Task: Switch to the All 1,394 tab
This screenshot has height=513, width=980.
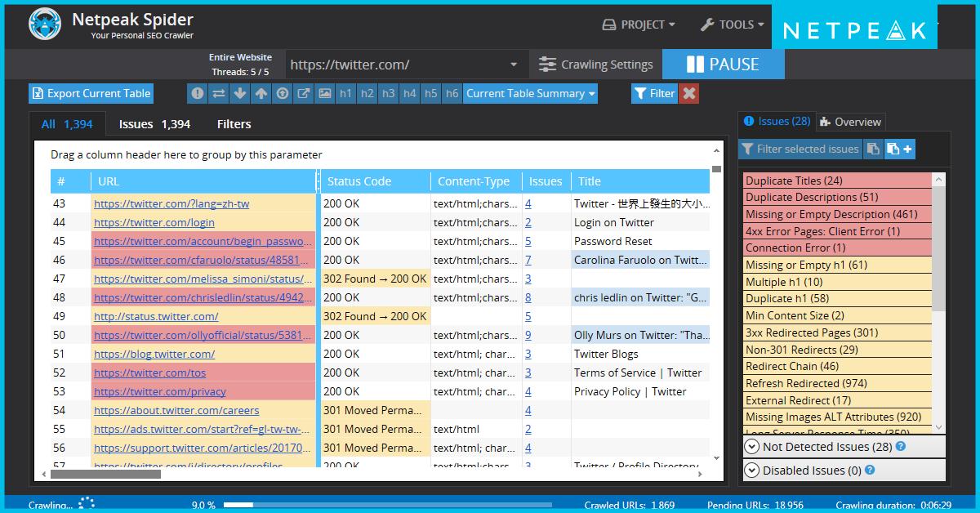Action: pyautogui.click(x=67, y=124)
